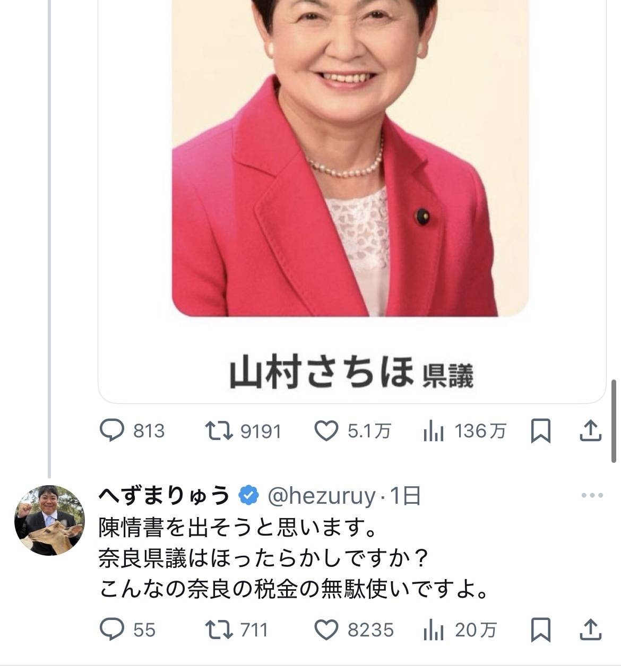Open the three-dot more menu on へずまりゅう's tweet
This screenshot has width=621, height=672.
pos(592,496)
